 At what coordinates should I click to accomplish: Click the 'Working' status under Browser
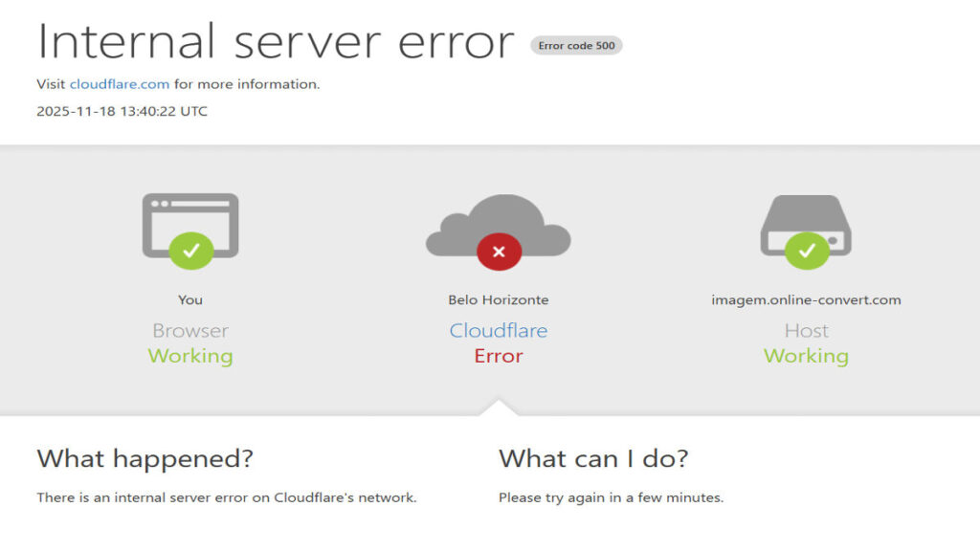[x=189, y=355]
